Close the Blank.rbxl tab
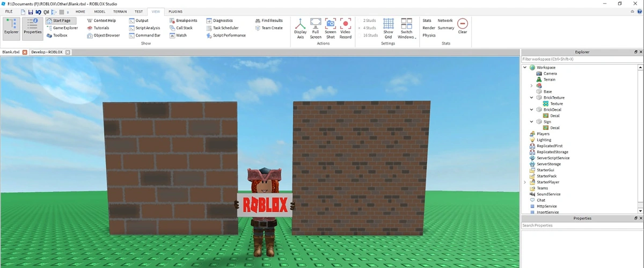The width and height of the screenshot is (644, 268). 24,52
